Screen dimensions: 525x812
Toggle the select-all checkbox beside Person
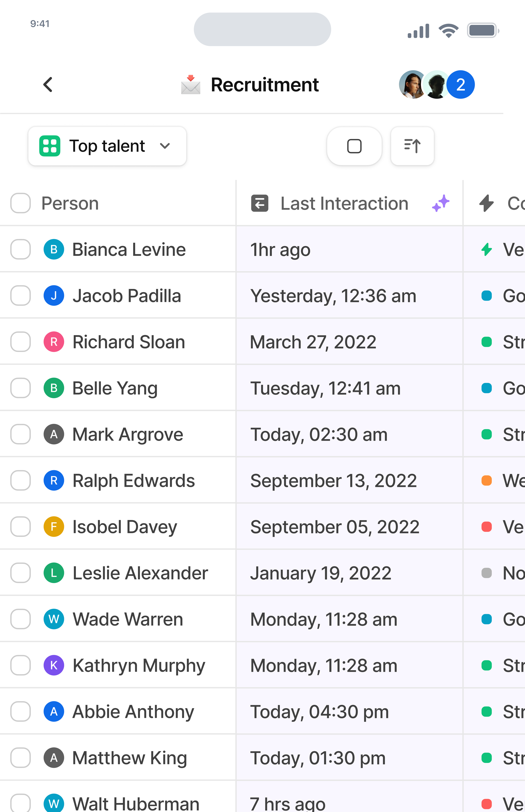coord(21,203)
